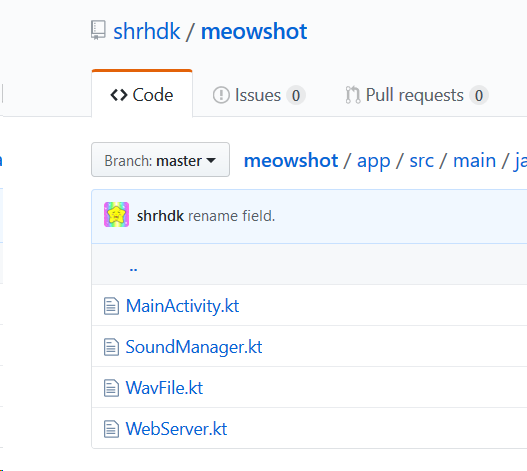The width and height of the screenshot is (527, 471).
Task: Open the Pull requests tab
Action: pos(416,95)
